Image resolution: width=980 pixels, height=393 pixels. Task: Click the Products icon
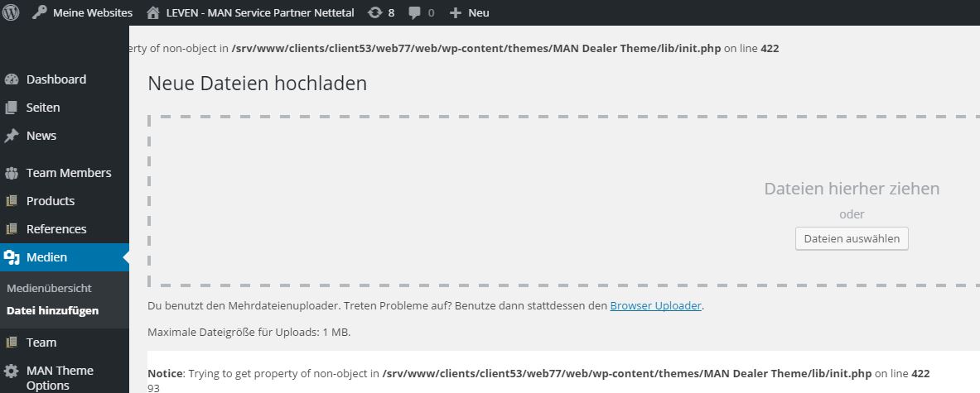[x=12, y=201]
